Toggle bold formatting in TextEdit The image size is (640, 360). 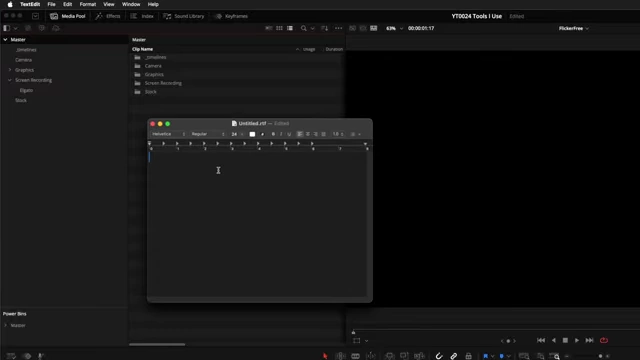click(x=273, y=134)
